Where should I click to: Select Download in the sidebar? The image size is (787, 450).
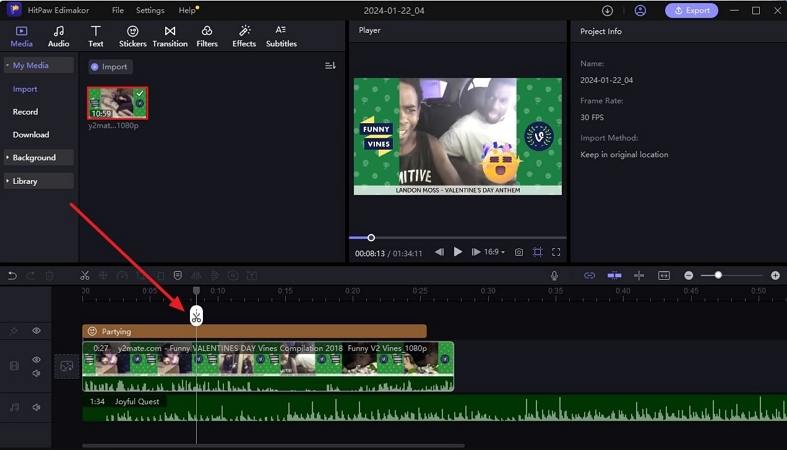pos(31,134)
